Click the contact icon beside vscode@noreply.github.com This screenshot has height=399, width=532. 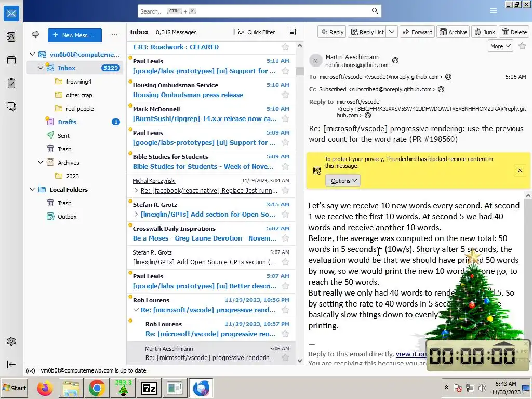(x=448, y=77)
